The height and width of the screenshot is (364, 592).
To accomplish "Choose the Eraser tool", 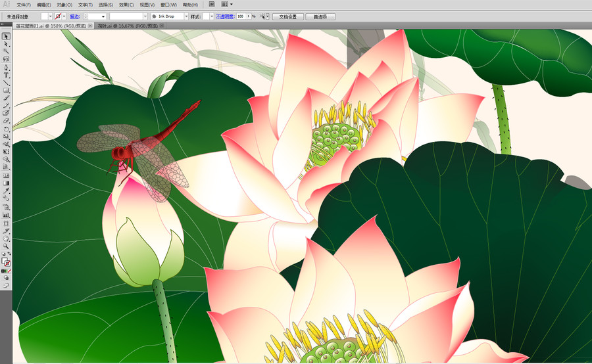I will [6, 121].
